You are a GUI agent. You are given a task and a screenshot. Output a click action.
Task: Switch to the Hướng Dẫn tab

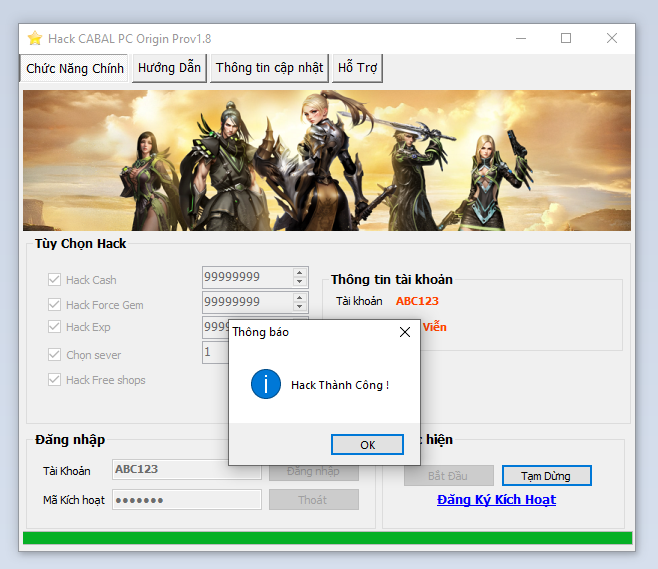point(169,68)
